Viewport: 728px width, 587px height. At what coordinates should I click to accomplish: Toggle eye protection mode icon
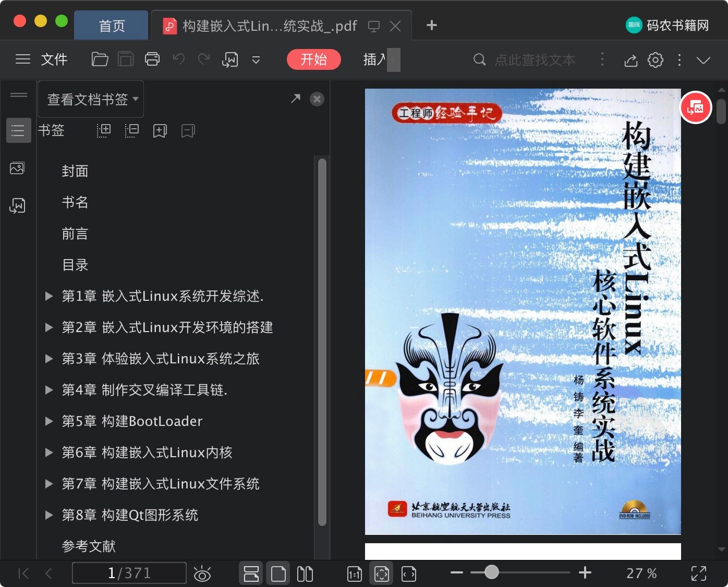tap(202, 573)
